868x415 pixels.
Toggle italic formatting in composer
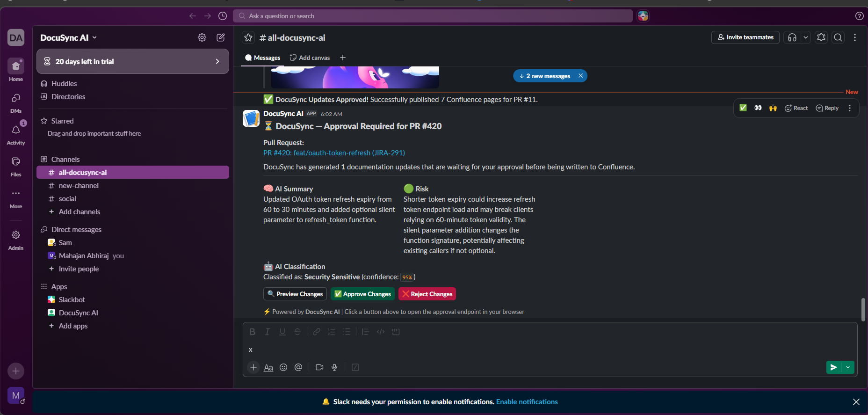(268, 332)
